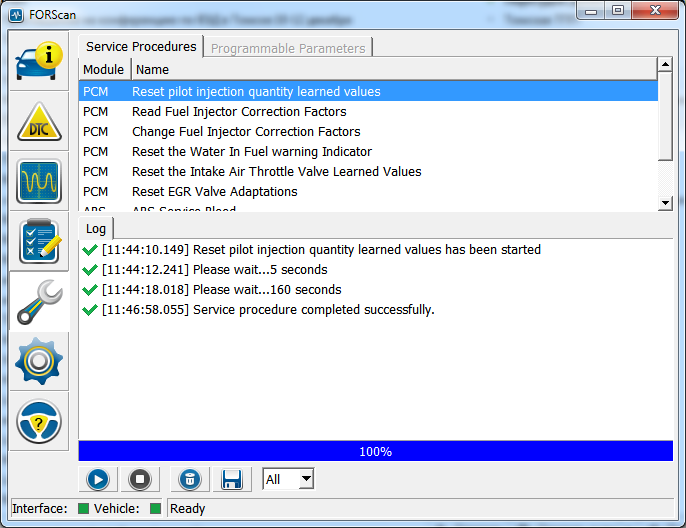Screen dimensions: 686x528
Task: Open the tests checklist section
Action: (39, 241)
